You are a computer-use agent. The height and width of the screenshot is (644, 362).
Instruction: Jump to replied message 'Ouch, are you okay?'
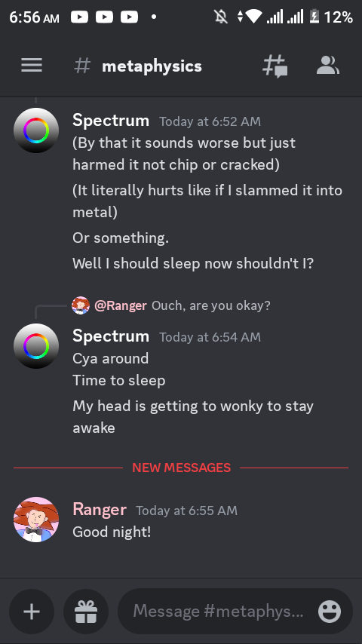pos(211,305)
